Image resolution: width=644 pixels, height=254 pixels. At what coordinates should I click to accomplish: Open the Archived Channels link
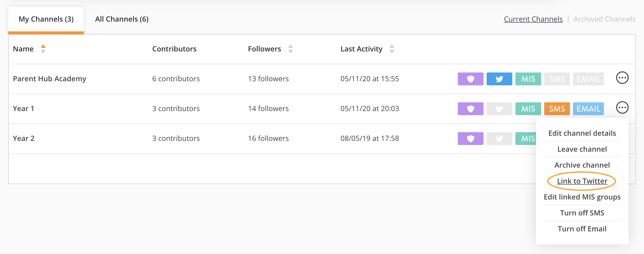tap(604, 19)
